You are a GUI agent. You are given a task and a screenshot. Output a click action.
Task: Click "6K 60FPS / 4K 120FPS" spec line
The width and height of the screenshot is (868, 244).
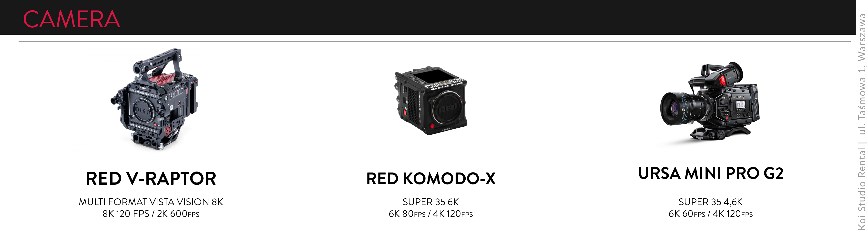click(711, 214)
